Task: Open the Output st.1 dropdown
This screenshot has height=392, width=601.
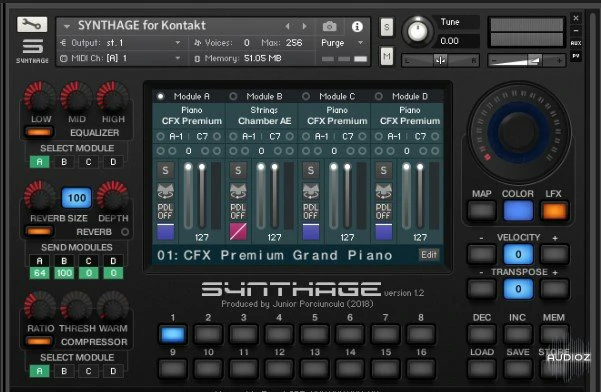Action: 120,43
